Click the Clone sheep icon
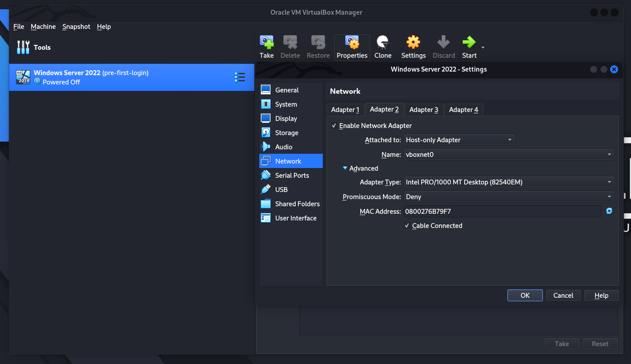Viewport: 631px width, 364px height. [x=382, y=42]
